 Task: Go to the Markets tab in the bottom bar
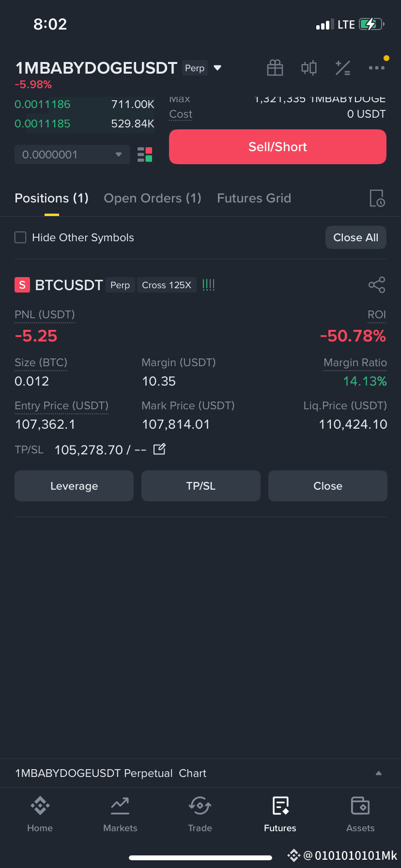[x=120, y=814]
